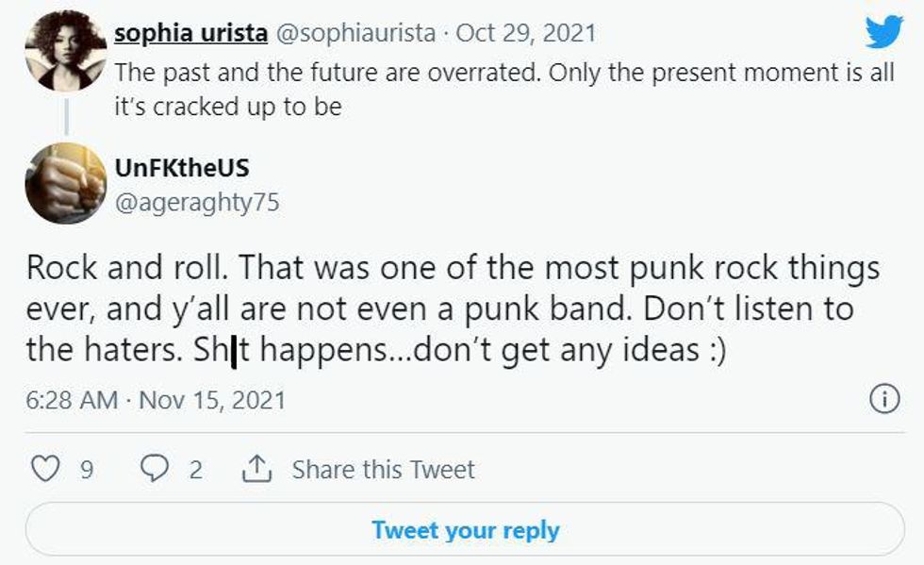Open the 6:28 AM Nov 15, 2021 timestamp
Image resolution: width=924 pixels, height=565 pixels.
[x=156, y=400]
